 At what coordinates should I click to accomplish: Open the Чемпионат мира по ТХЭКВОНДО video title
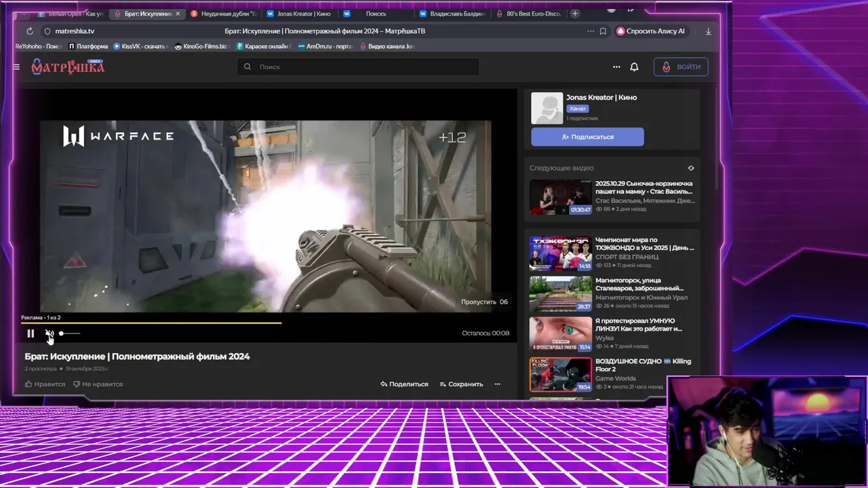[x=644, y=244]
